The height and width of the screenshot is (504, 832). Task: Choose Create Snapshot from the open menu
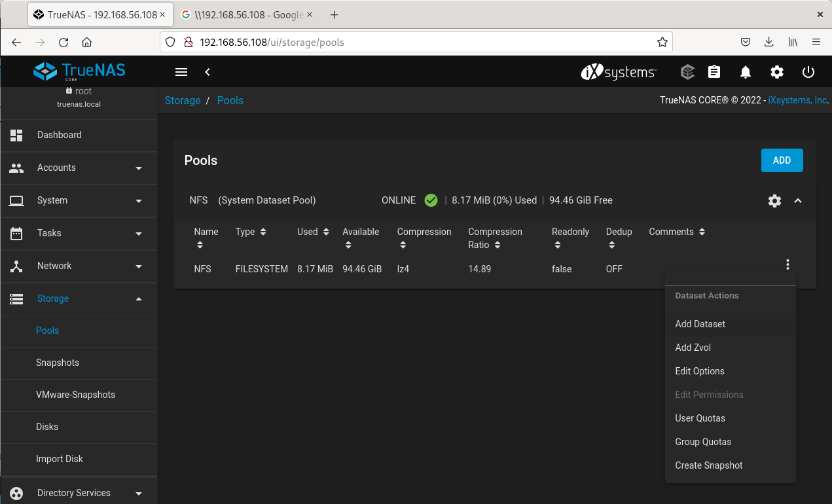click(x=708, y=465)
